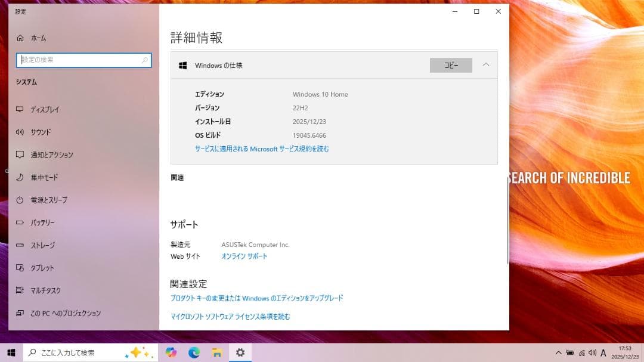This screenshot has height=362, width=644.
Task: Go to the Settings home icon
Action: (20, 38)
